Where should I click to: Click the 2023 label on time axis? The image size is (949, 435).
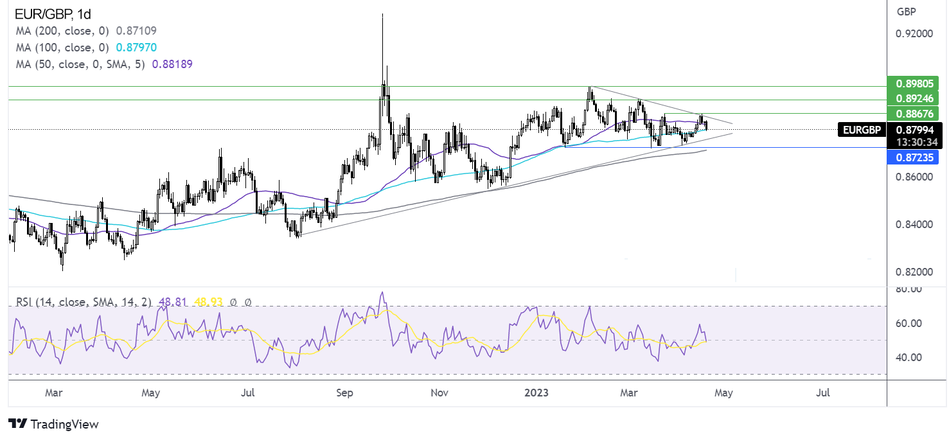536,393
